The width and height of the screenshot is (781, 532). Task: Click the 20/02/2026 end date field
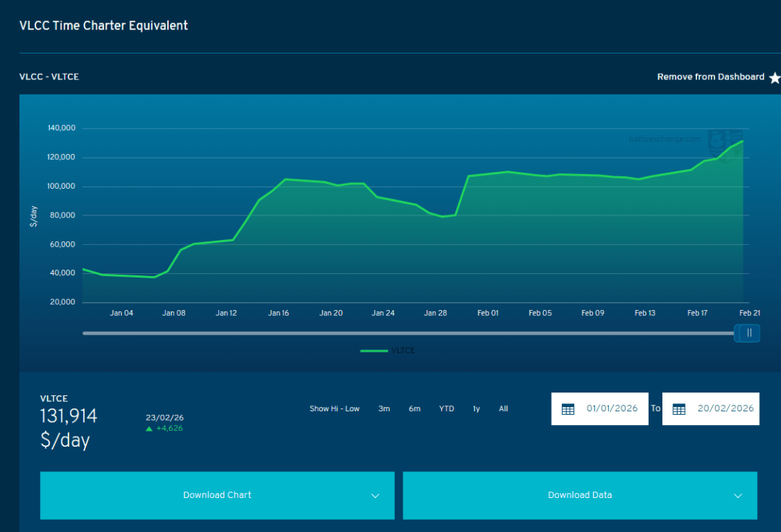725,408
